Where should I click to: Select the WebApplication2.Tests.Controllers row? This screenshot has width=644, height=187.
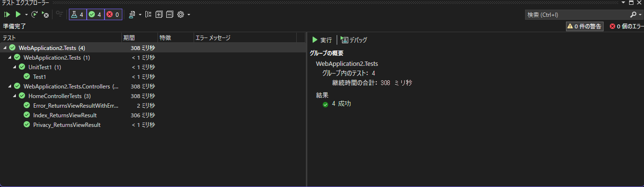153,86
